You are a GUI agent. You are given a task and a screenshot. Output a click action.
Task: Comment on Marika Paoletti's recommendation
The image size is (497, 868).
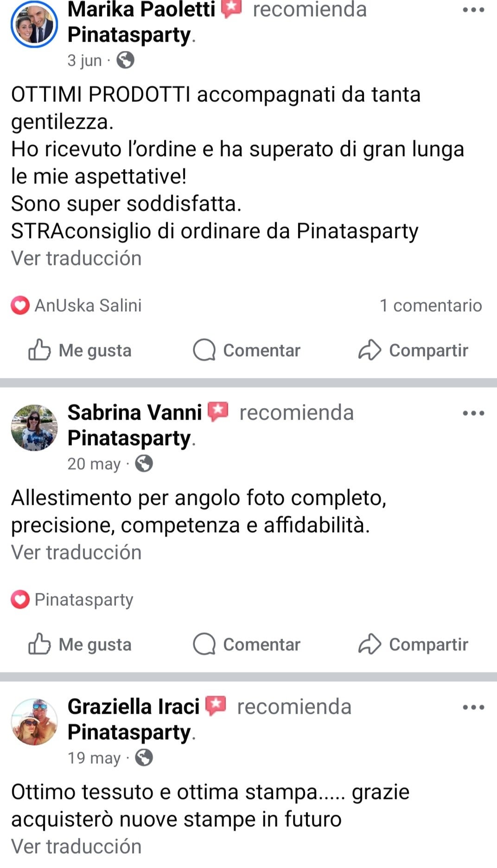pos(247,350)
